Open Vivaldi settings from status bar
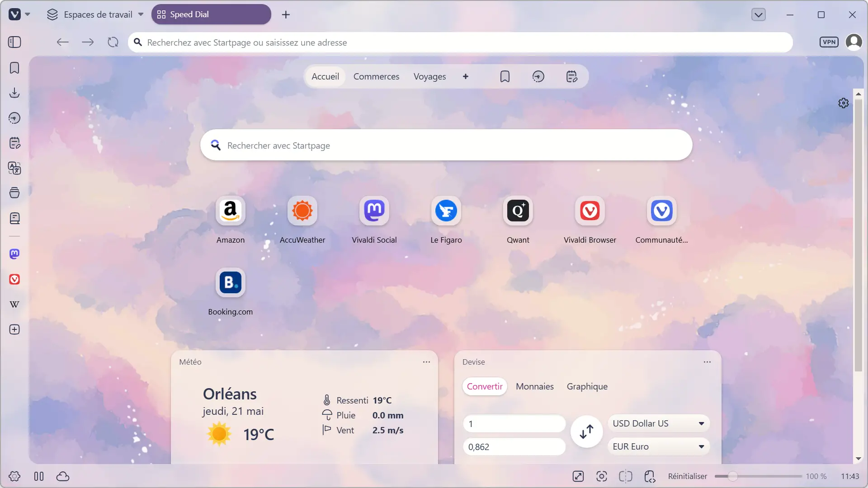This screenshot has height=488, width=868. (x=14, y=476)
